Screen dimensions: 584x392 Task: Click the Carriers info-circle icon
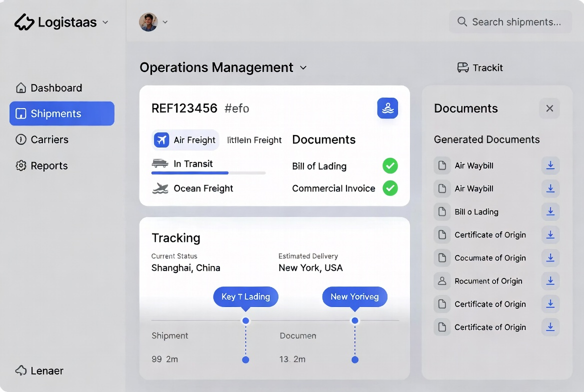[x=21, y=139]
